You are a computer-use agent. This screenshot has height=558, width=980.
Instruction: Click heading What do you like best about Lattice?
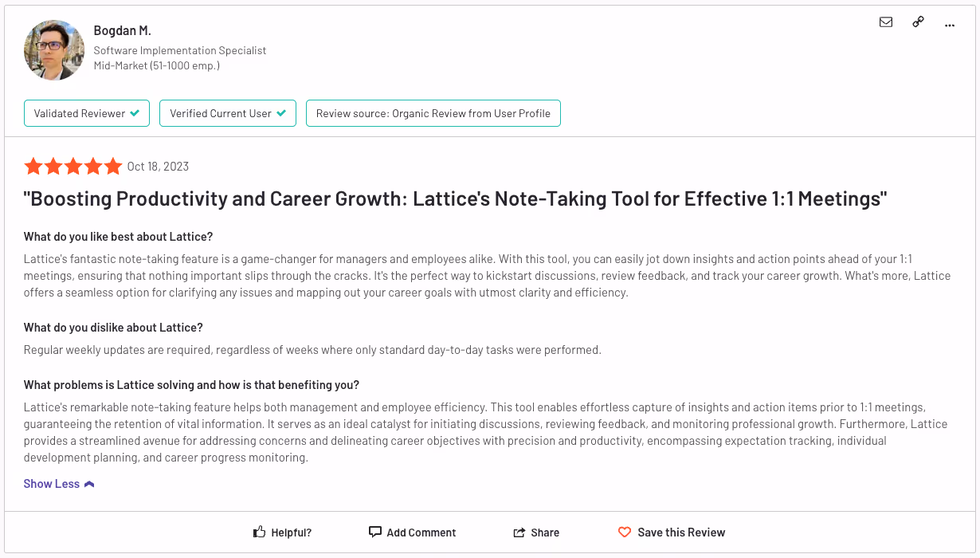pos(119,237)
